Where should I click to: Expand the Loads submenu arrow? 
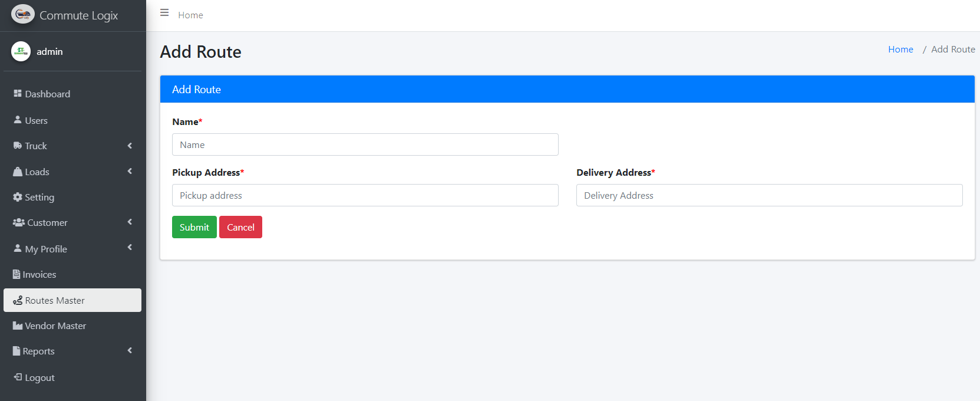click(x=130, y=171)
